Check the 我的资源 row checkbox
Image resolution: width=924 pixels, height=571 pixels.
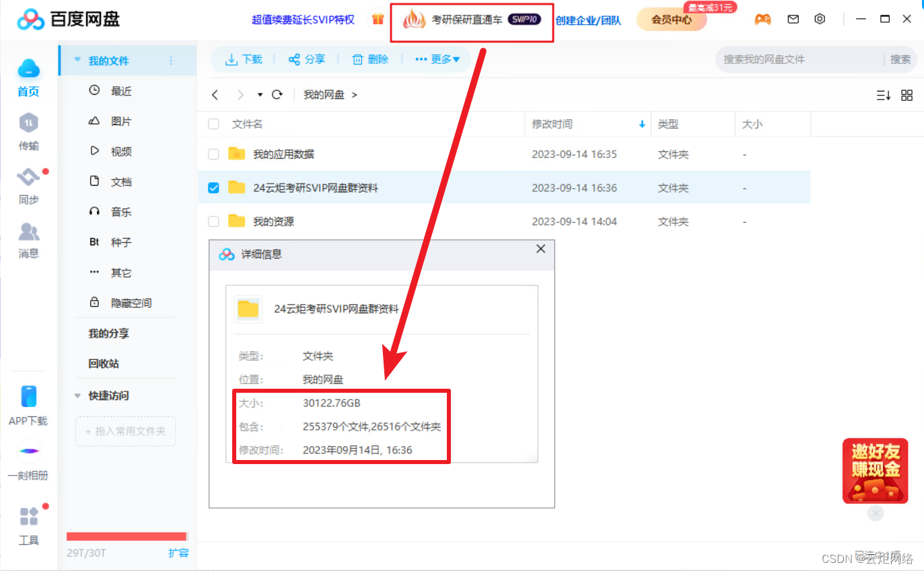213,221
